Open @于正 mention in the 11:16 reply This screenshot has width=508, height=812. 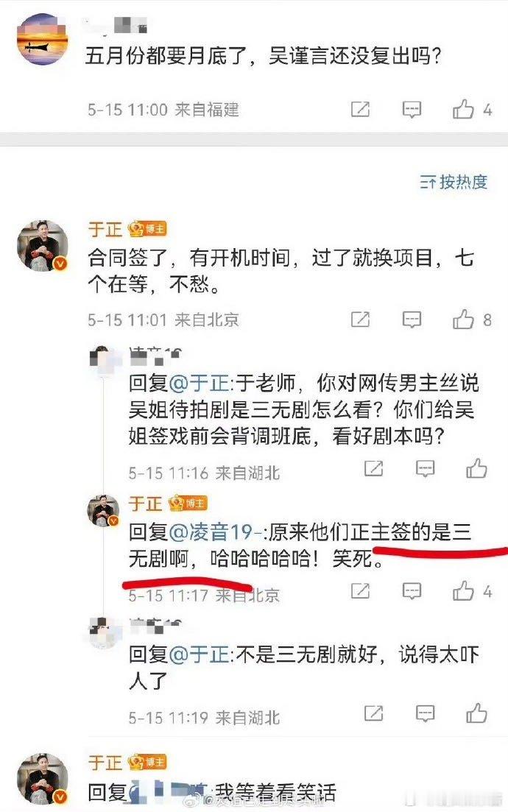(x=200, y=384)
